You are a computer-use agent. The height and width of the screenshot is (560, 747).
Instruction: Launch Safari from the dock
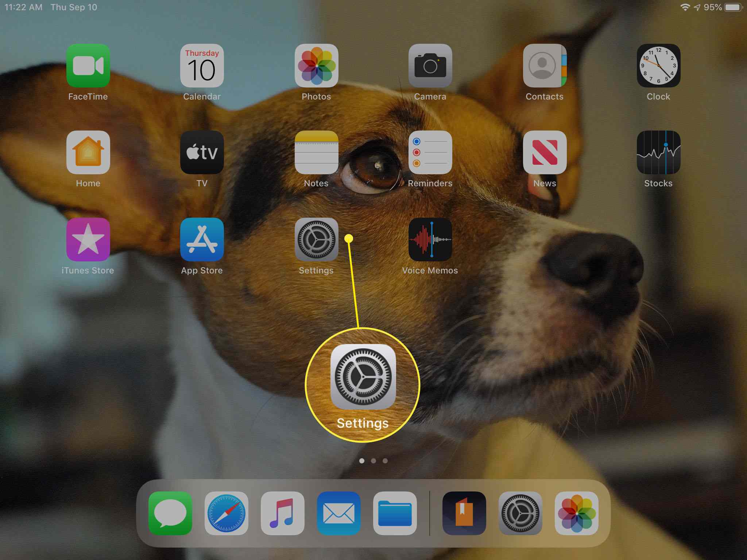[227, 513]
